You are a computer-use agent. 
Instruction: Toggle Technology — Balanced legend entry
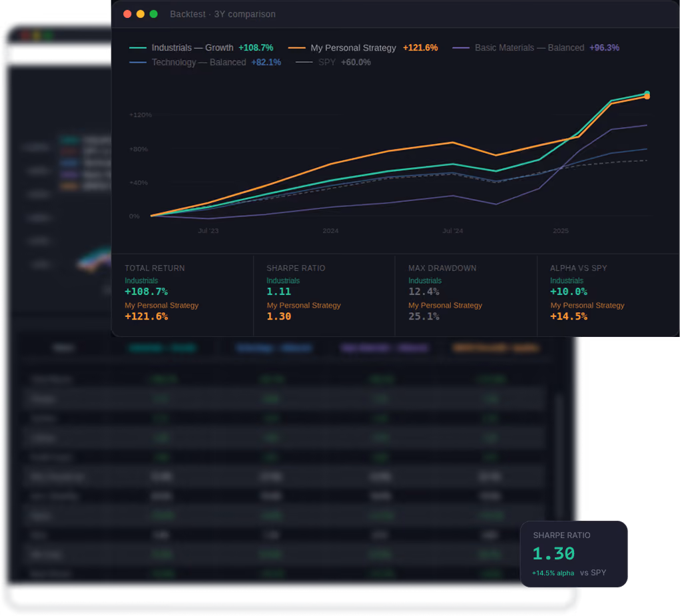click(x=204, y=63)
